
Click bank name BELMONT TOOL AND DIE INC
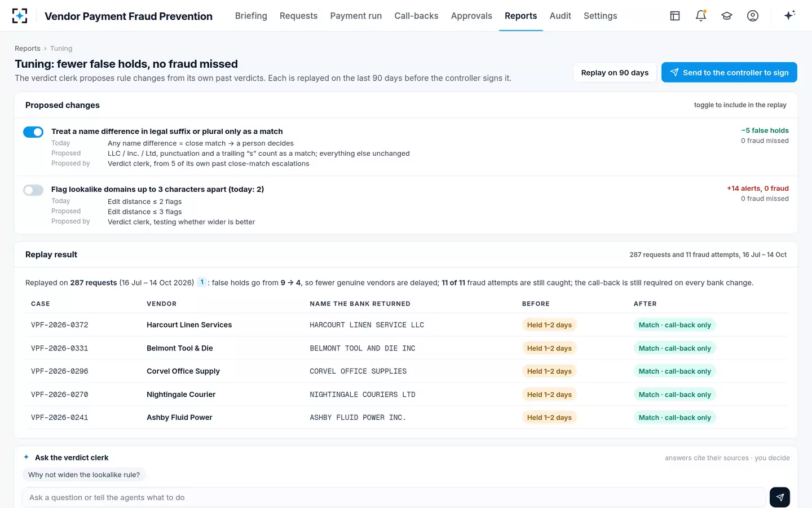click(363, 348)
